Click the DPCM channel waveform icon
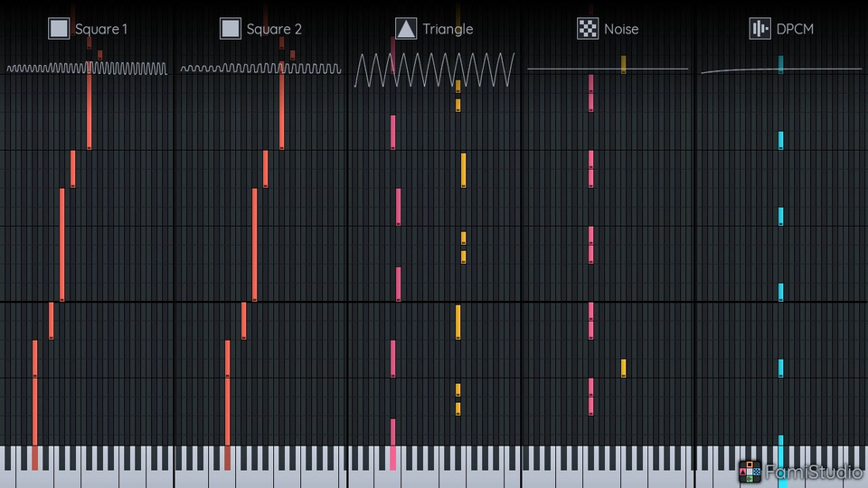The image size is (868, 488). coord(760,28)
